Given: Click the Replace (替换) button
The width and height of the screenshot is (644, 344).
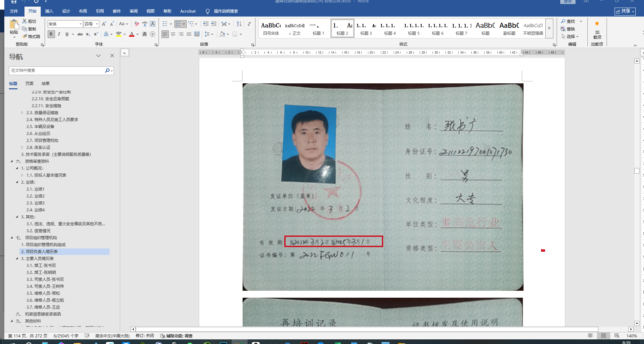Looking at the screenshot, I should [x=568, y=29].
